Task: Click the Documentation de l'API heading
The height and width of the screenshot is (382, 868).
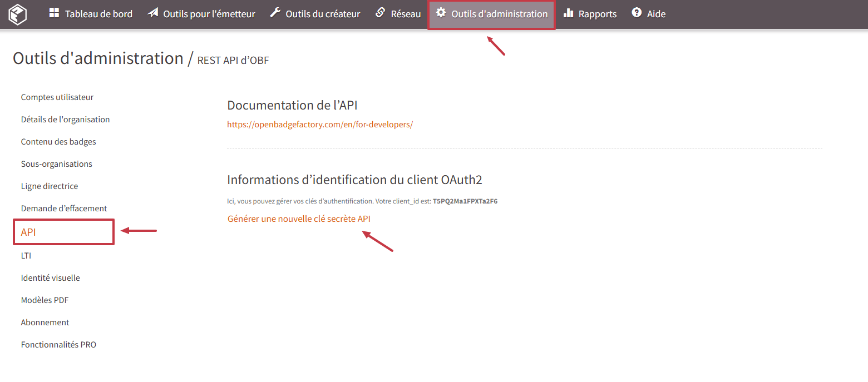Action: [292, 105]
